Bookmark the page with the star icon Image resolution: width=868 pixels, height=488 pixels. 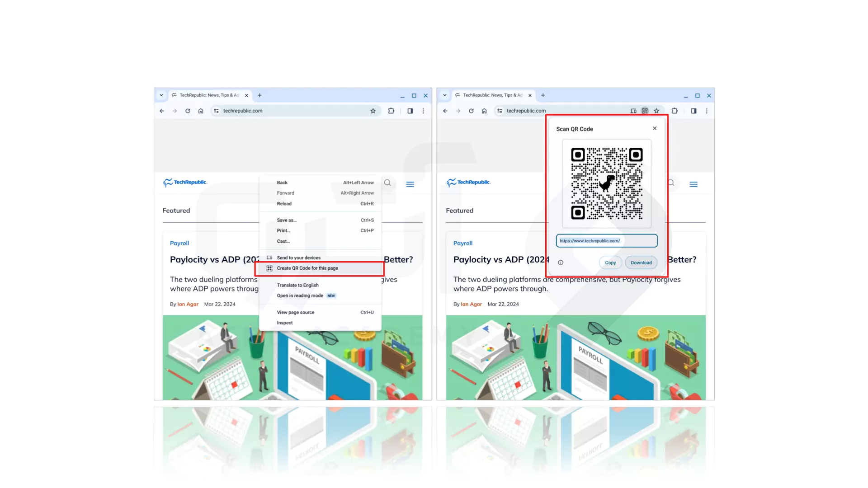(373, 111)
